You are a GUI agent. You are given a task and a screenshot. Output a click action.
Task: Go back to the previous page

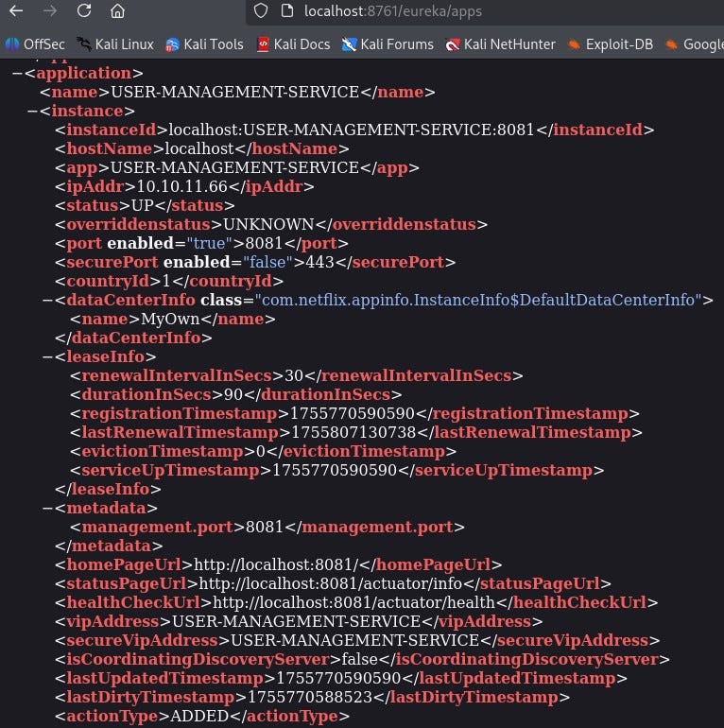tap(18, 11)
